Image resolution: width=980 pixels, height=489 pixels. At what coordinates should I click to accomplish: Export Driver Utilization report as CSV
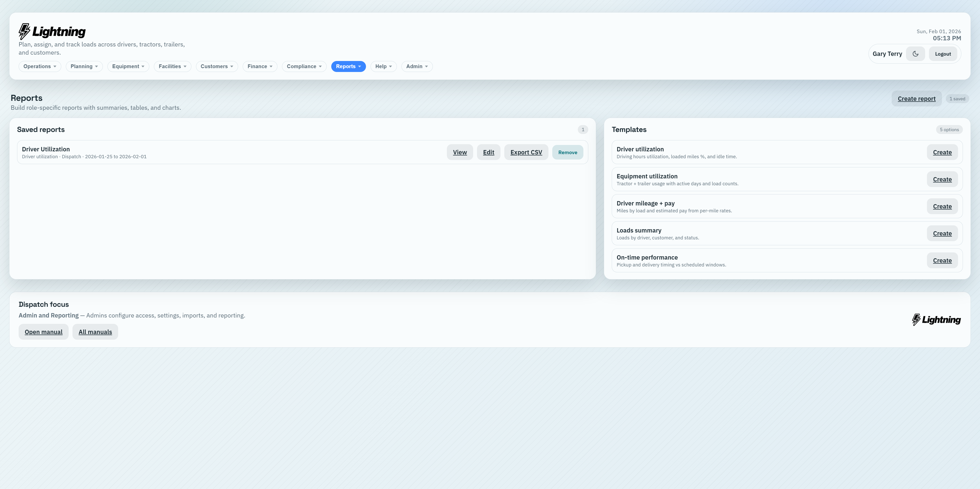pyautogui.click(x=526, y=152)
